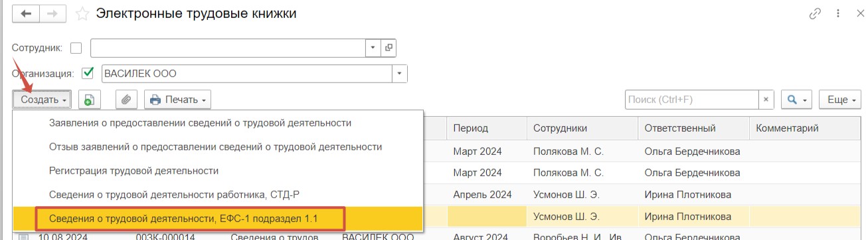Expand the Организация ВАСИЛЕК ООО dropdown
This screenshot has width=868, height=240.
[400, 73]
